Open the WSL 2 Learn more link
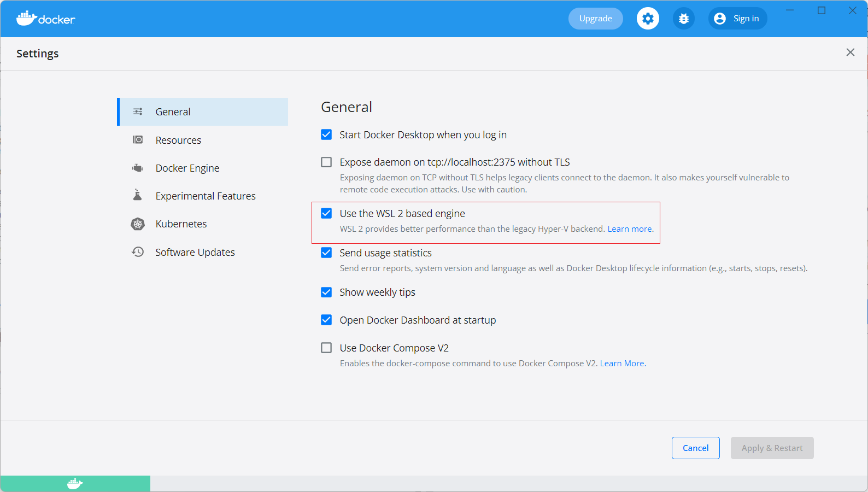Image resolution: width=868 pixels, height=492 pixels. (x=630, y=229)
